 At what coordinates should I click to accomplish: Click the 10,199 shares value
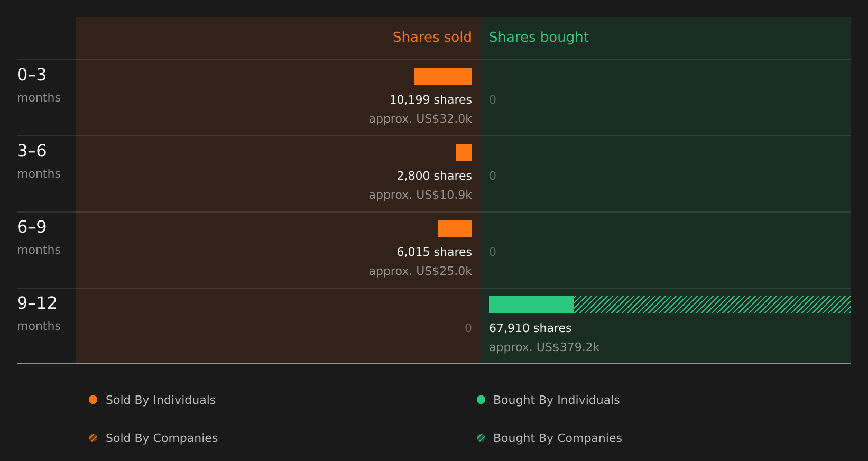pyautogui.click(x=430, y=100)
